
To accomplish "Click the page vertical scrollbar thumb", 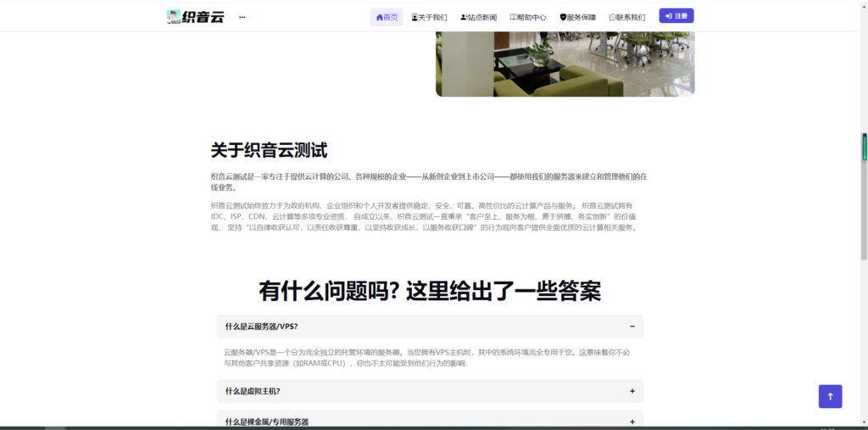I will point(865,146).
